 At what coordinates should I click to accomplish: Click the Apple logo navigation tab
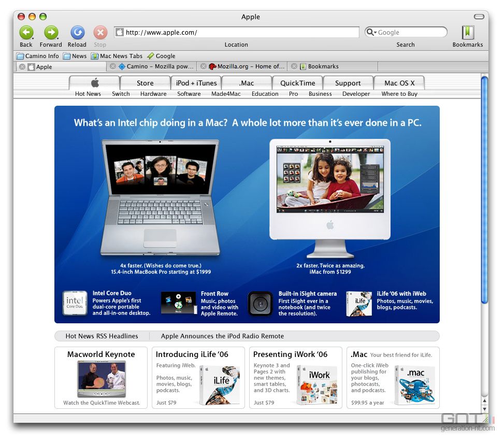[x=94, y=83]
